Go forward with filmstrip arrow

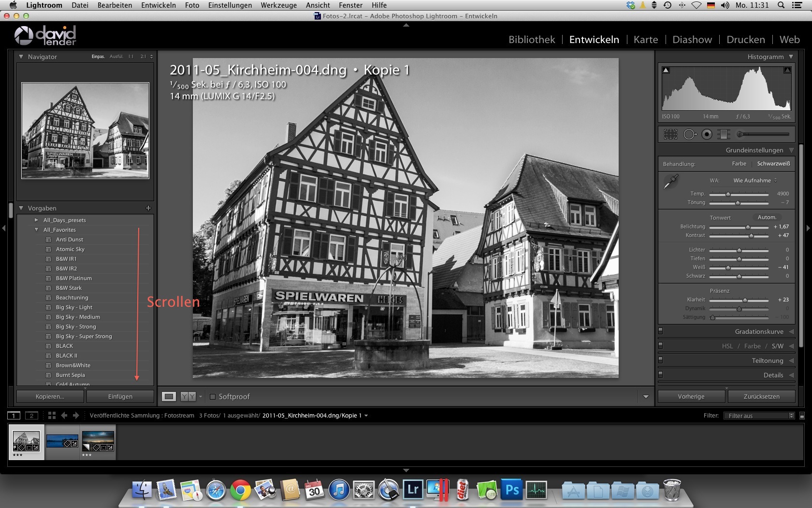coord(75,416)
